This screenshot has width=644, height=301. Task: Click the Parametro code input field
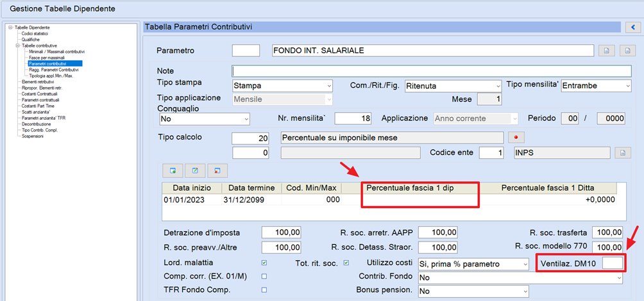pos(246,51)
